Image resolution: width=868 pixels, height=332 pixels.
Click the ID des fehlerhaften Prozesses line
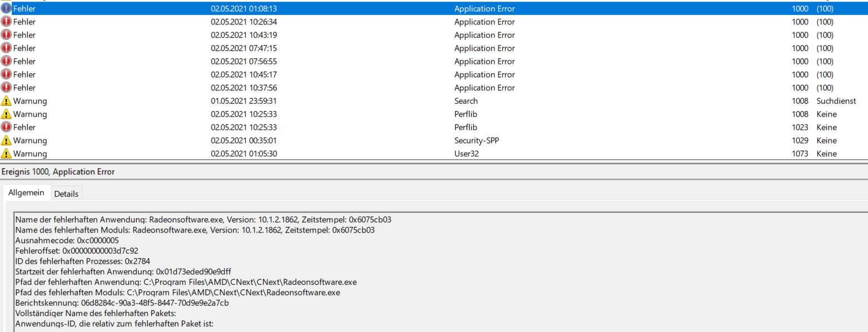point(83,261)
